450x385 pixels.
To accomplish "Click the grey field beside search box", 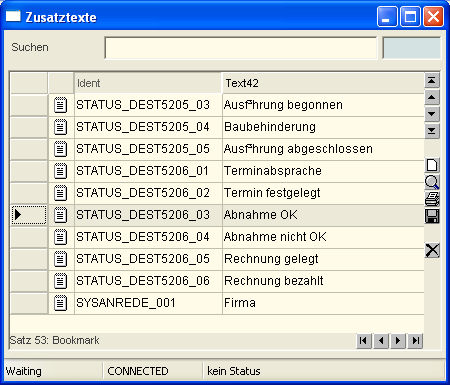I will point(412,48).
